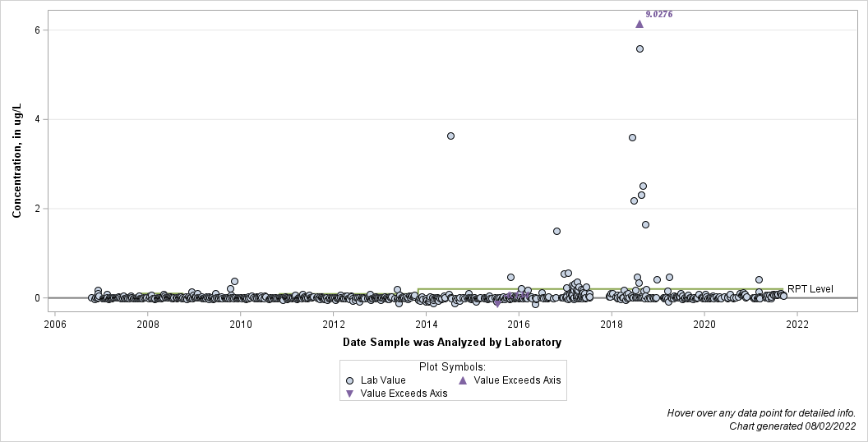The width and height of the screenshot is (868, 442).
Task: Click the RPT Level label
Action: [x=810, y=288]
